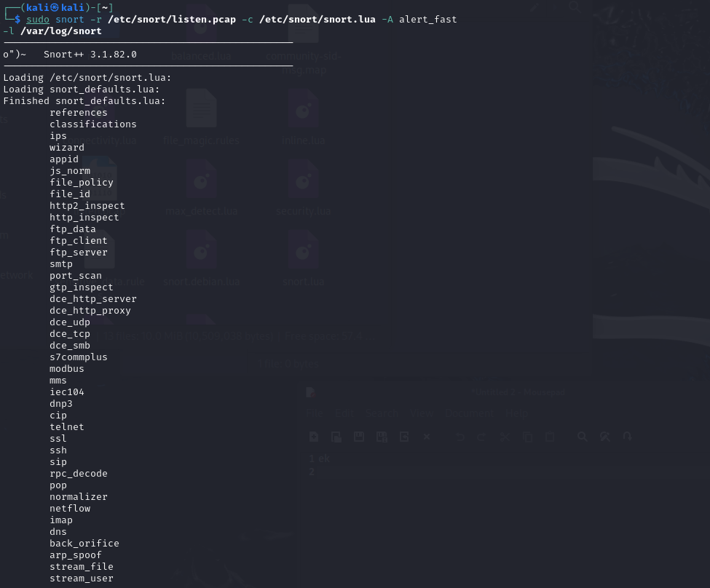Click 'ftp_client' line in terminal output
The height and width of the screenshot is (588, 710).
[x=79, y=240]
